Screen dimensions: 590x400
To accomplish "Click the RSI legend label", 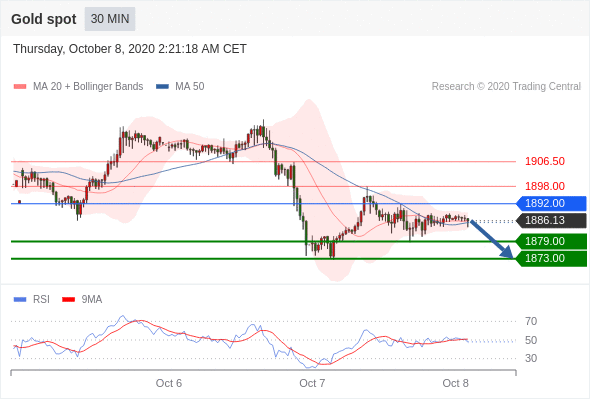I will (41, 300).
